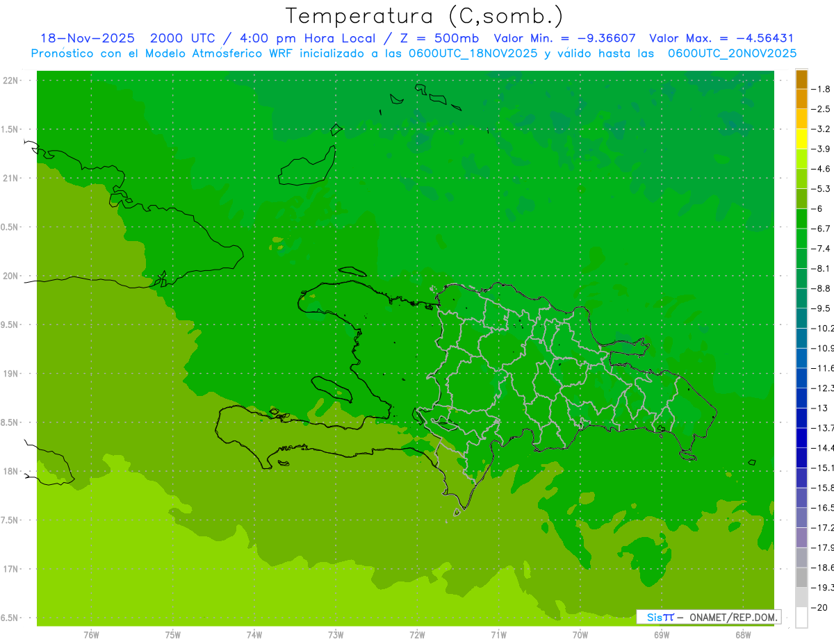
Task: Click the '-5.3' colorbar label
Action: pyautogui.click(x=821, y=189)
